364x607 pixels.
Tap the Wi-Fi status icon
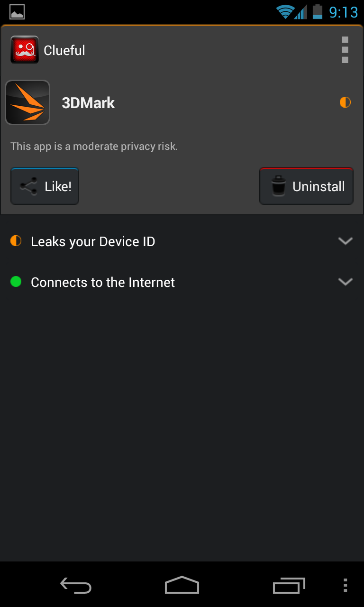(x=285, y=12)
